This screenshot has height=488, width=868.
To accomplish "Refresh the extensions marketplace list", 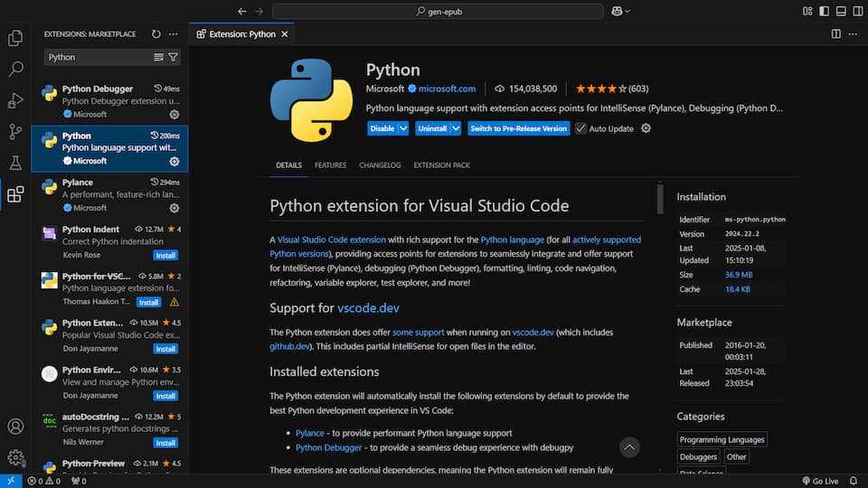I will coord(156,33).
